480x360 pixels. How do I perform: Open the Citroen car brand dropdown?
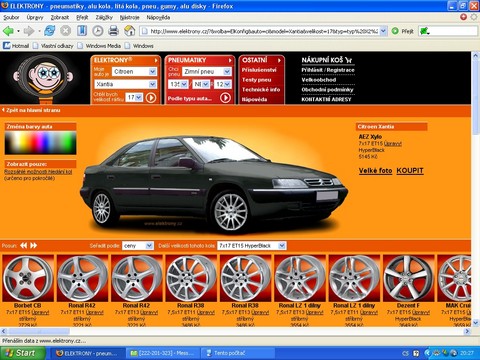pos(134,72)
